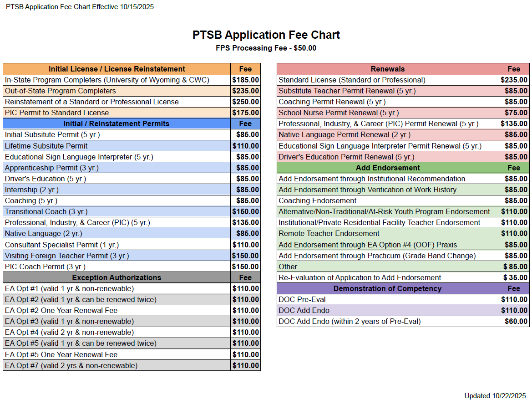Click the $250.00 fee for Reinstatement of License
This screenshot has width=532, height=400.
coord(245,102)
